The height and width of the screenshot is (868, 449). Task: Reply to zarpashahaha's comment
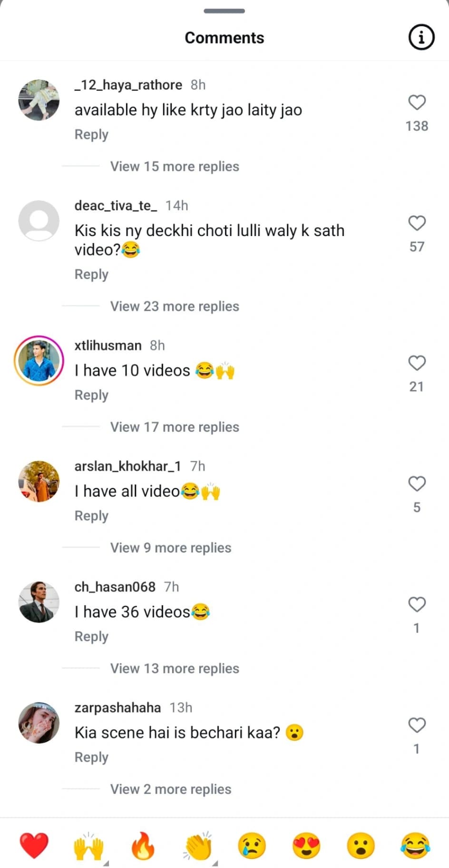(91, 757)
